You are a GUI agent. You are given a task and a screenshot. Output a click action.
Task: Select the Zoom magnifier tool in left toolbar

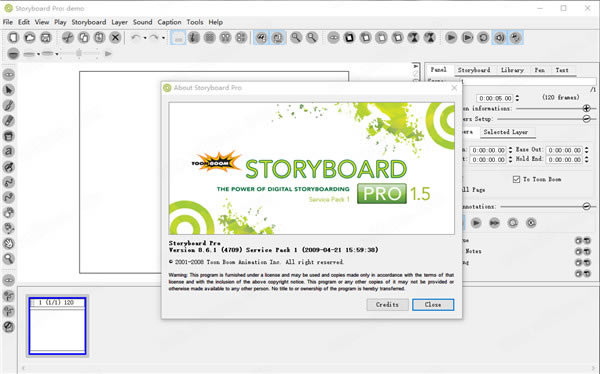8,258
